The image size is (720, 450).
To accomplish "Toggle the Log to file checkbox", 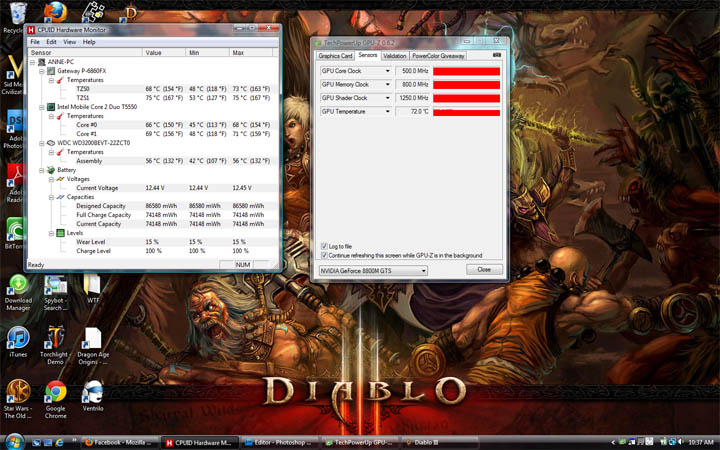I will click(324, 246).
